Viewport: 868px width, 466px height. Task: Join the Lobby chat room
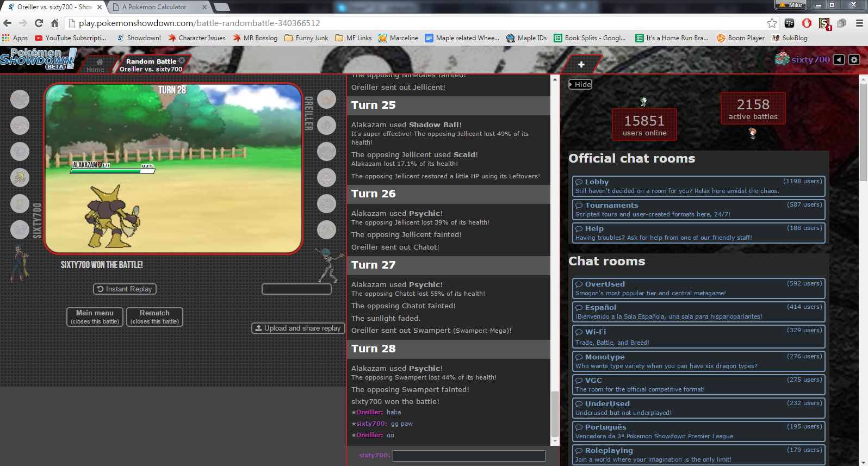click(x=698, y=186)
